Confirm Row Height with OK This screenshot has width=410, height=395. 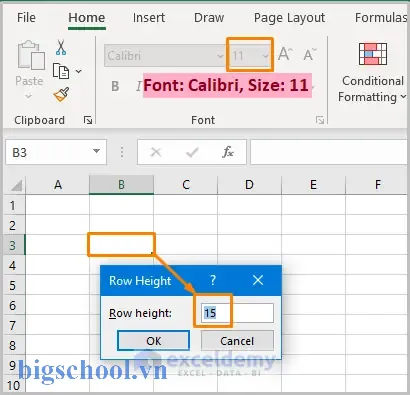(153, 341)
